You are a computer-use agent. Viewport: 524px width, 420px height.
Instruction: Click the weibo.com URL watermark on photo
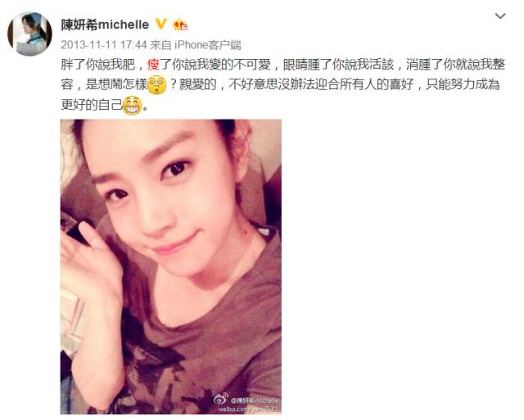coord(249,409)
